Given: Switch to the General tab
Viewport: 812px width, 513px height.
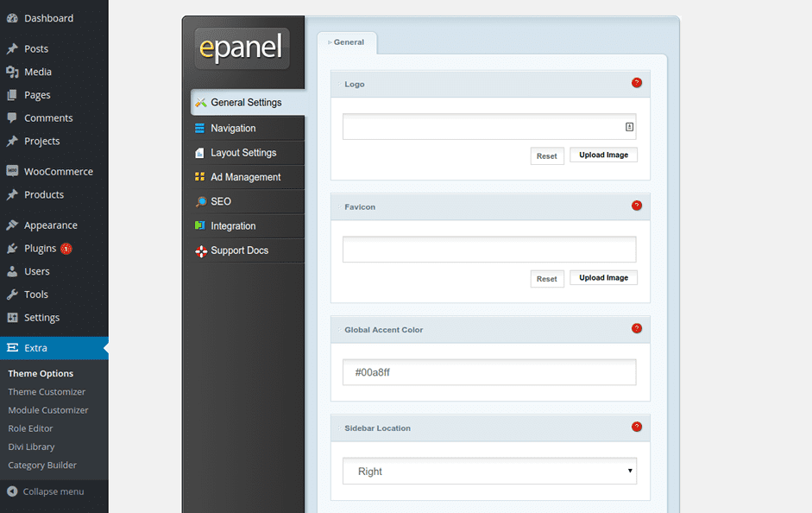Looking at the screenshot, I should tap(347, 41).
